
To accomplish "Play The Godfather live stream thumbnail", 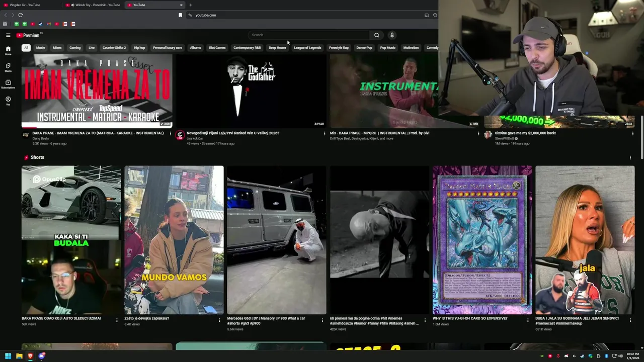I will (251, 91).
